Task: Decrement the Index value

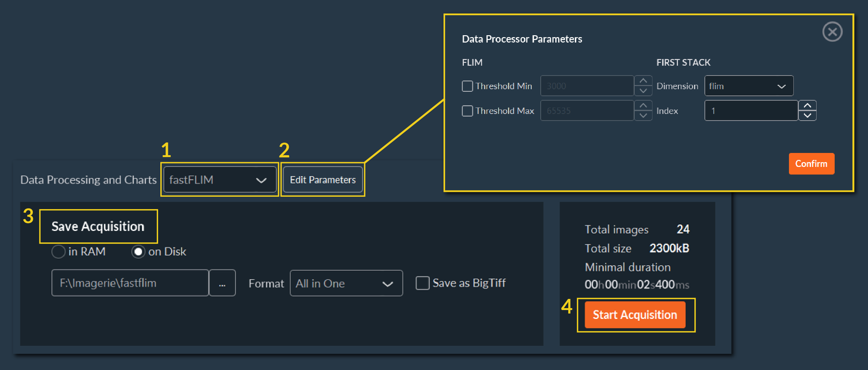Action: pyautogui.click(x=807, y=116)
